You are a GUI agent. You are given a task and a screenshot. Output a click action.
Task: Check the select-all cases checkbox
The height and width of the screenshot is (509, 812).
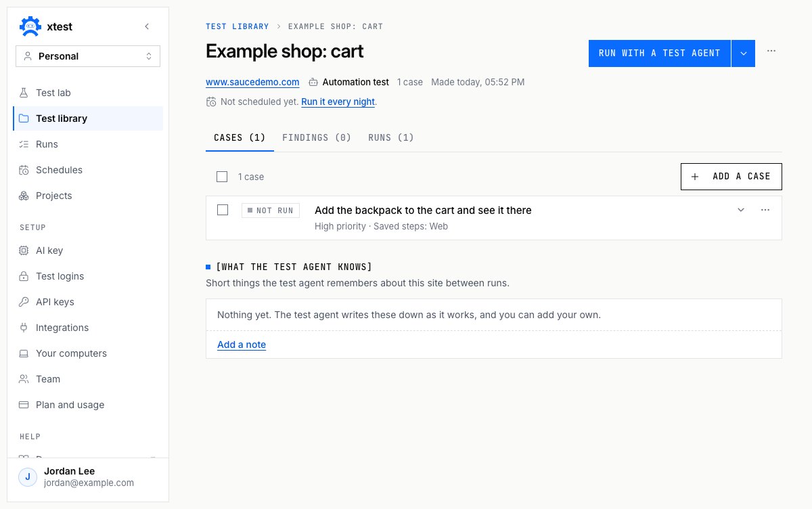pos(222,177)
